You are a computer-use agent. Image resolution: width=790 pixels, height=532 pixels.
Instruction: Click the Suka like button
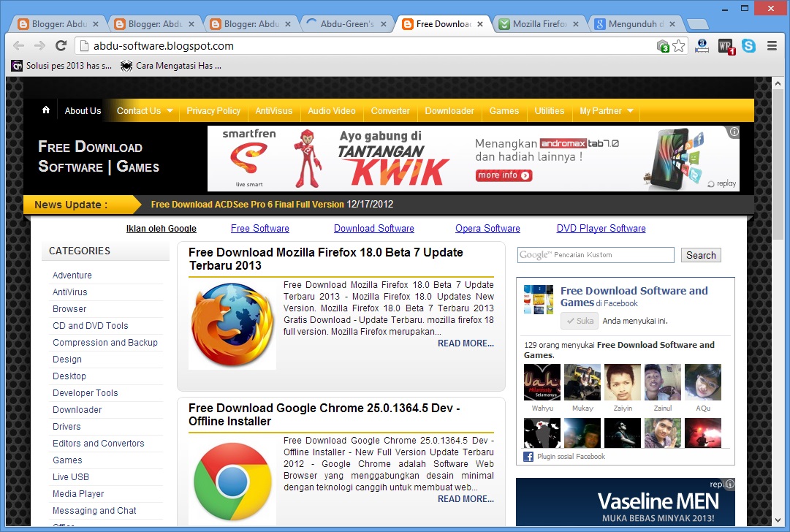point(580,321)
